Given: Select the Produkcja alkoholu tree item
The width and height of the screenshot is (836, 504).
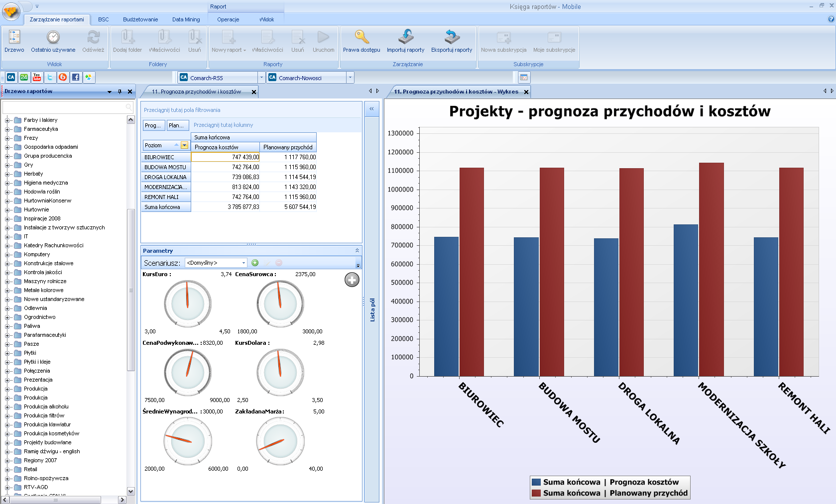Looking at the screenshot, I should coord(46,406).
